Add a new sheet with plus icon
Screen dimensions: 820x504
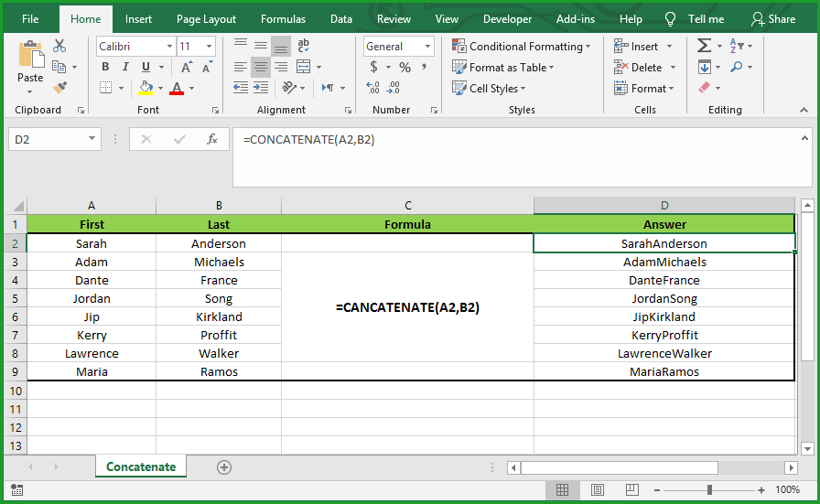pyautogui.click(x=223, y=466)
